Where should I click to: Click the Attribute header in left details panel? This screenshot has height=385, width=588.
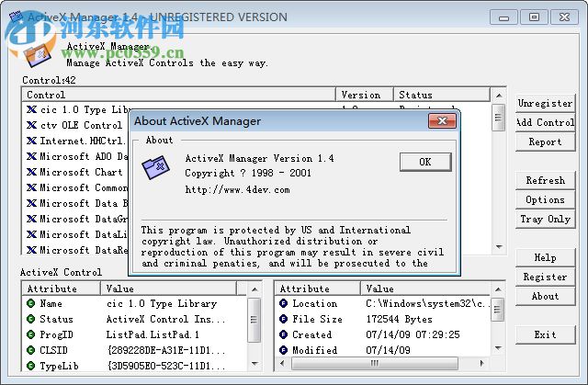tap(62, 289)
